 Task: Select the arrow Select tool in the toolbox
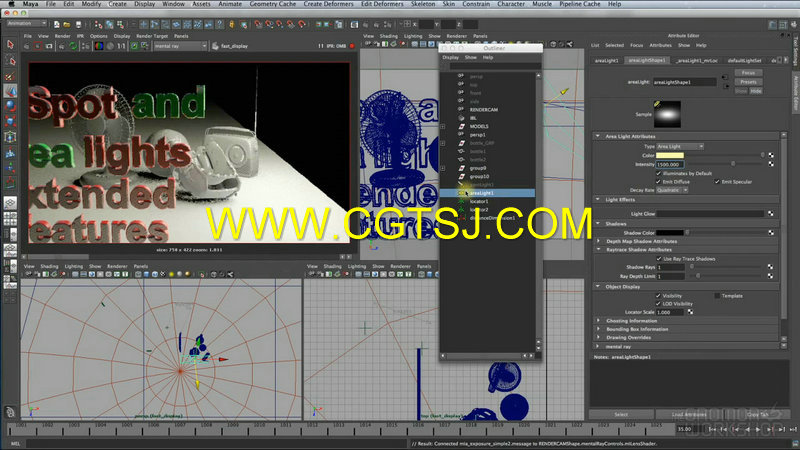click(10, 45)
